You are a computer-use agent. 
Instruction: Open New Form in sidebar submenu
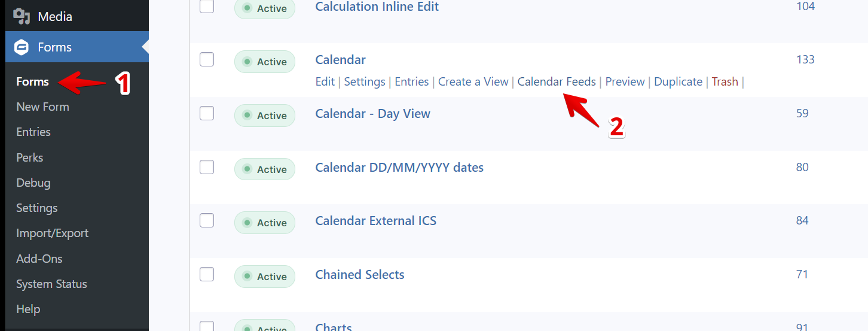[42, 107]
